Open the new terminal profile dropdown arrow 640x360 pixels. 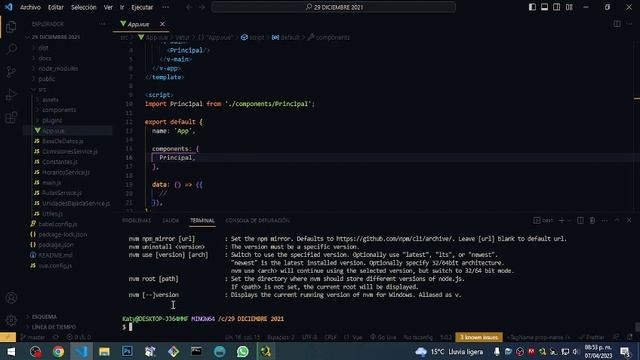(x=569, y=220)
